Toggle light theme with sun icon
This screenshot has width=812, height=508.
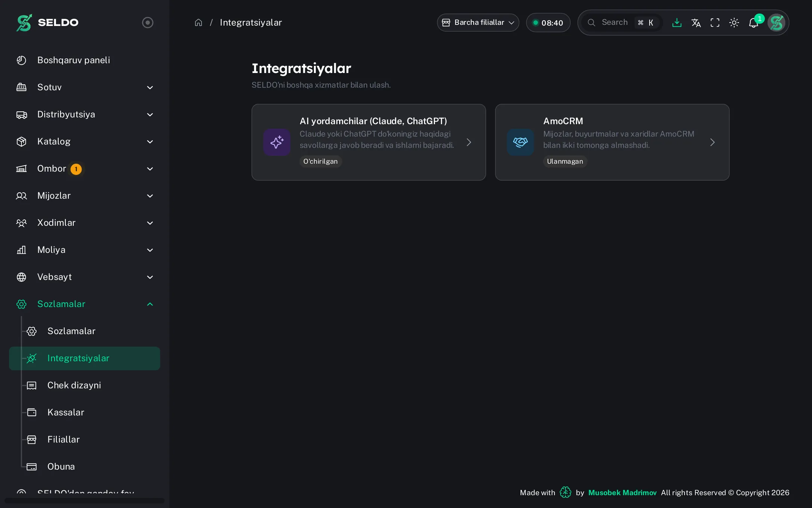[734, 23]
